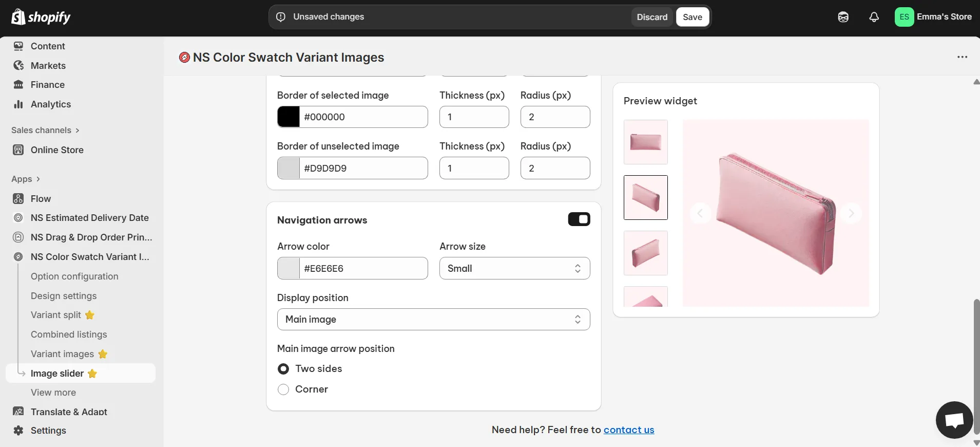Screen dimensions: 980x447
Task: Open the Online Store sidebar icon
Action: point(18,150)
